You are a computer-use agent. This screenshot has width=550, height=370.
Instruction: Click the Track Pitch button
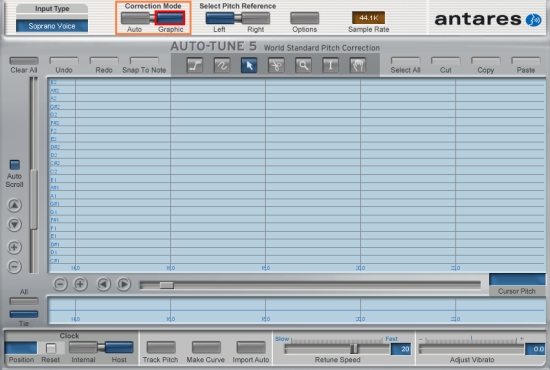pos(161,347)
